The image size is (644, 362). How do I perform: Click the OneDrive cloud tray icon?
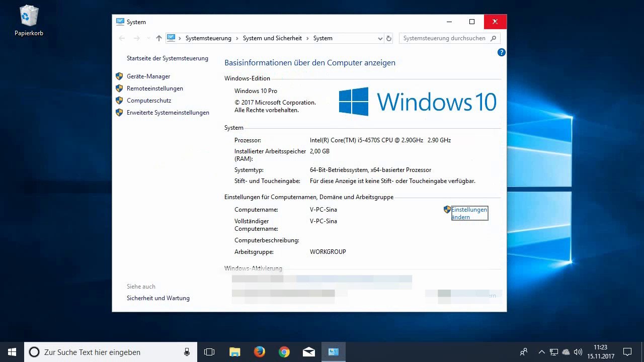click(566, 352)
